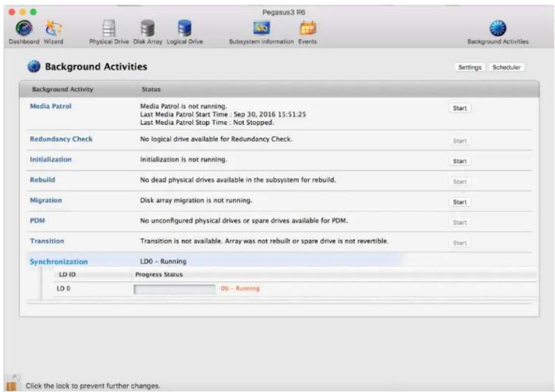Start Initialization
This screenshot has height=392, width=555.
click(460, 162)
